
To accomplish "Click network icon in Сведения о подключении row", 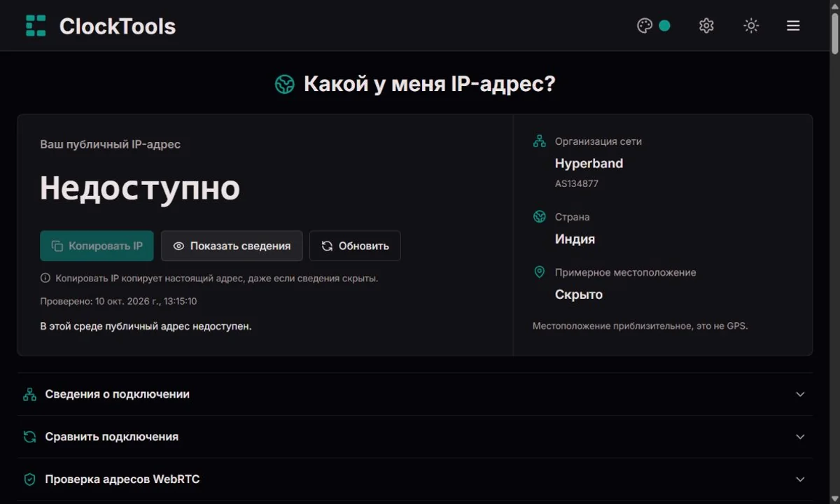I will [x=29, y=394].
